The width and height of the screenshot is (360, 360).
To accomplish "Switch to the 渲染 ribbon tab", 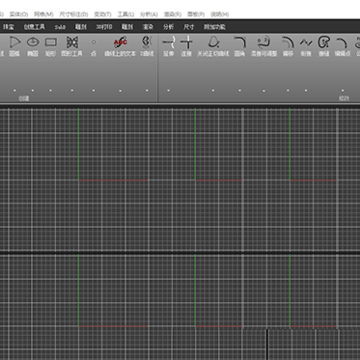I will (x=148, y=27).
